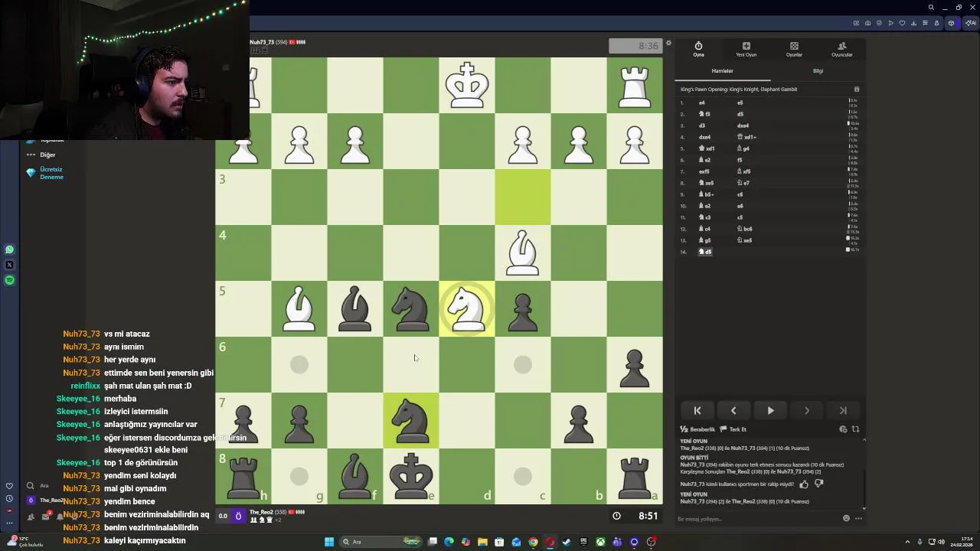The width and height of the screenshot is (980, 551).
Task: Give thumbs down for opponent sportsmanship
Action: click(818, 484)
